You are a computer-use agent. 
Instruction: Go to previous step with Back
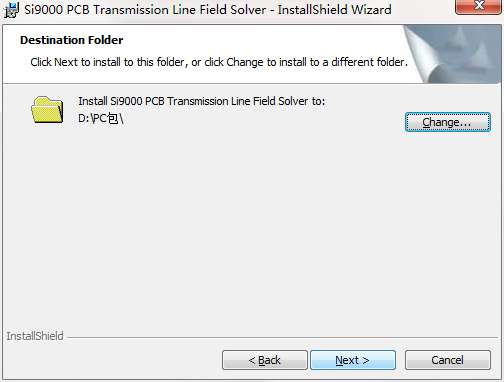pos(265,360)
